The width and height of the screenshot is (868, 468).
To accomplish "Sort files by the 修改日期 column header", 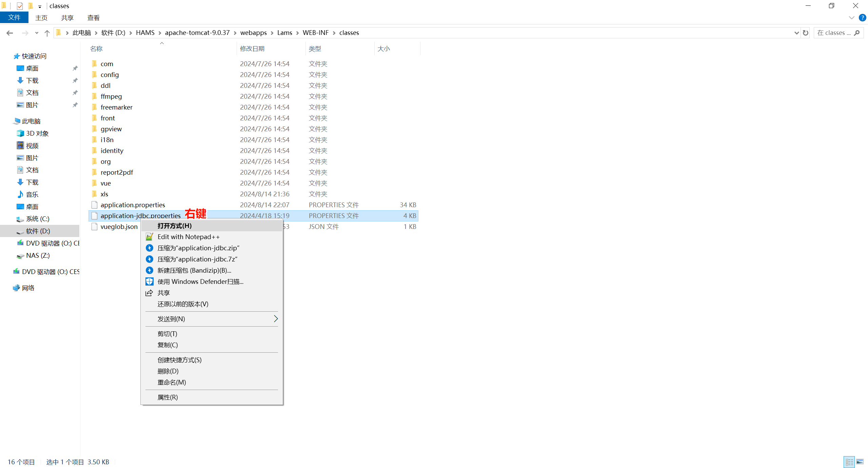I will (252, 48).
